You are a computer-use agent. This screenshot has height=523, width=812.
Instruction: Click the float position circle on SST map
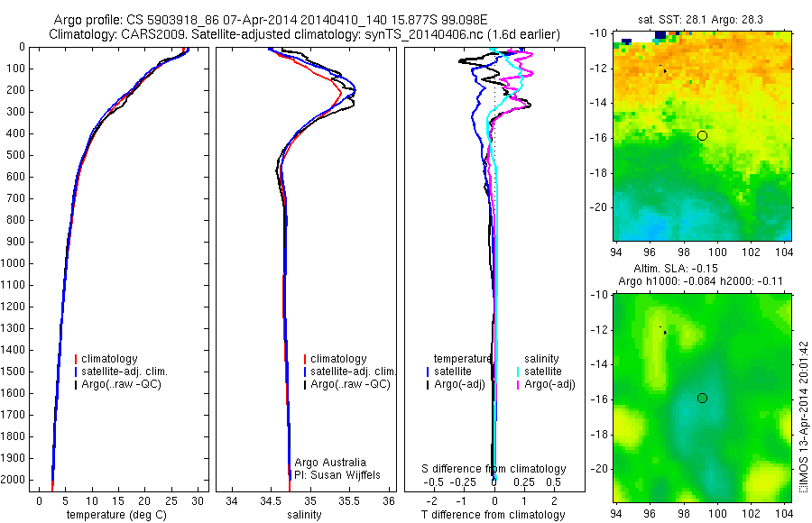(702, 135)
